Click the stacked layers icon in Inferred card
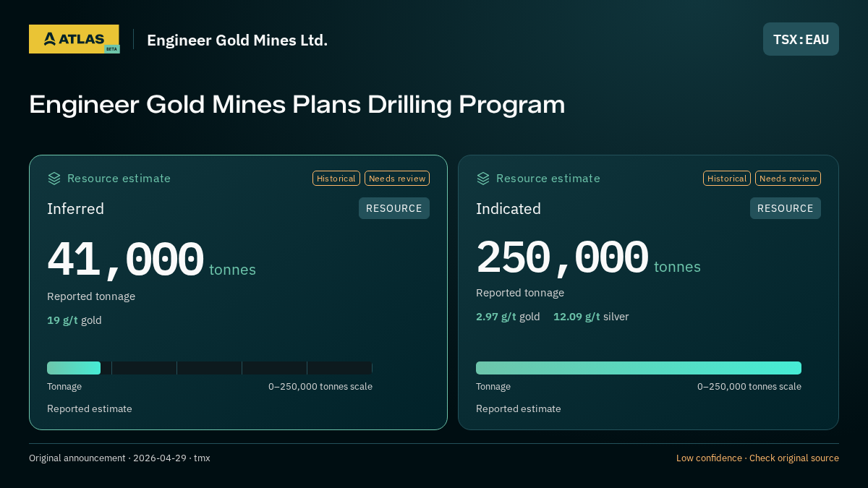 point(54,179)
